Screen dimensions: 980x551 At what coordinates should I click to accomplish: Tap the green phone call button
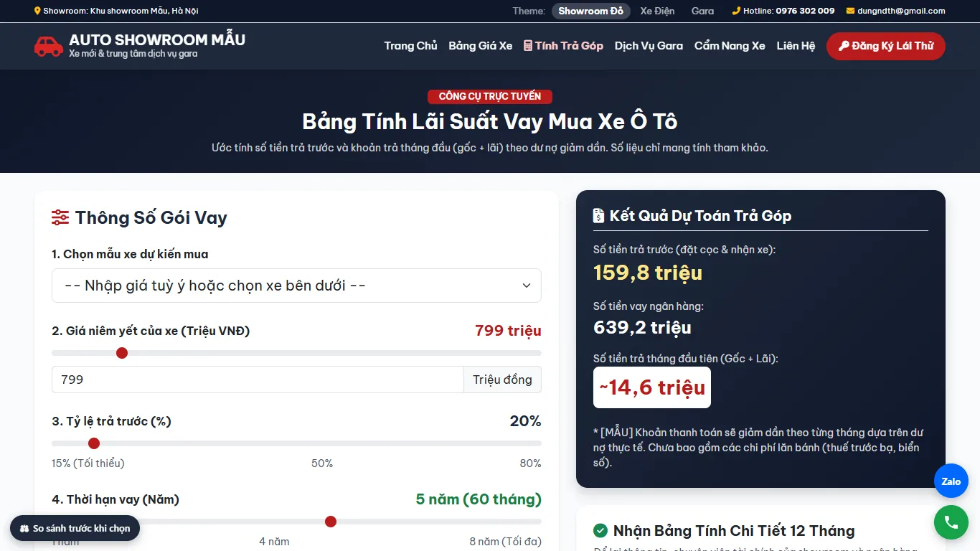(951, 522)
